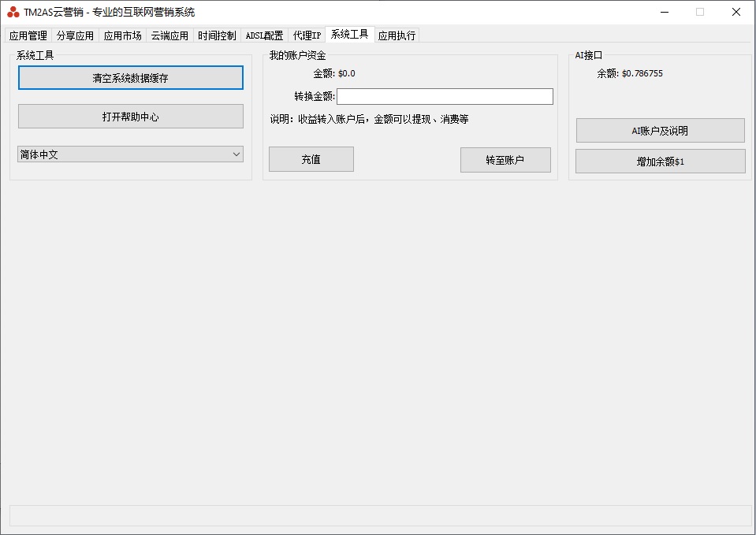Click the TM2AS app icon in title bar

click(x=13, y=12)
